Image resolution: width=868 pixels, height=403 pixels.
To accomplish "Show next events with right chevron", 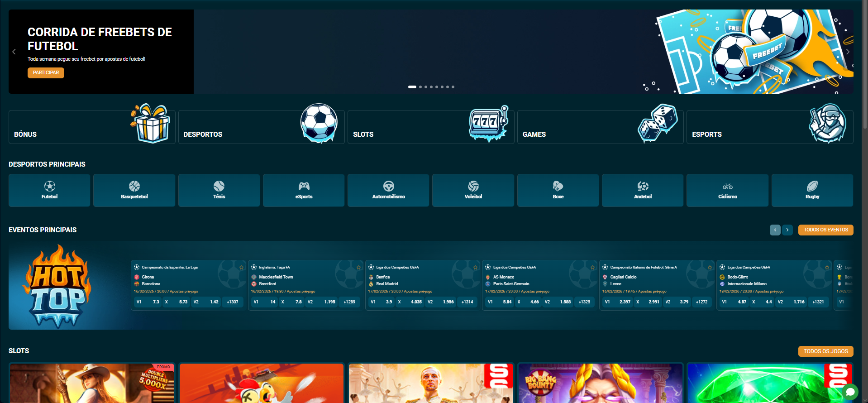I will click(x=787, y=230).
